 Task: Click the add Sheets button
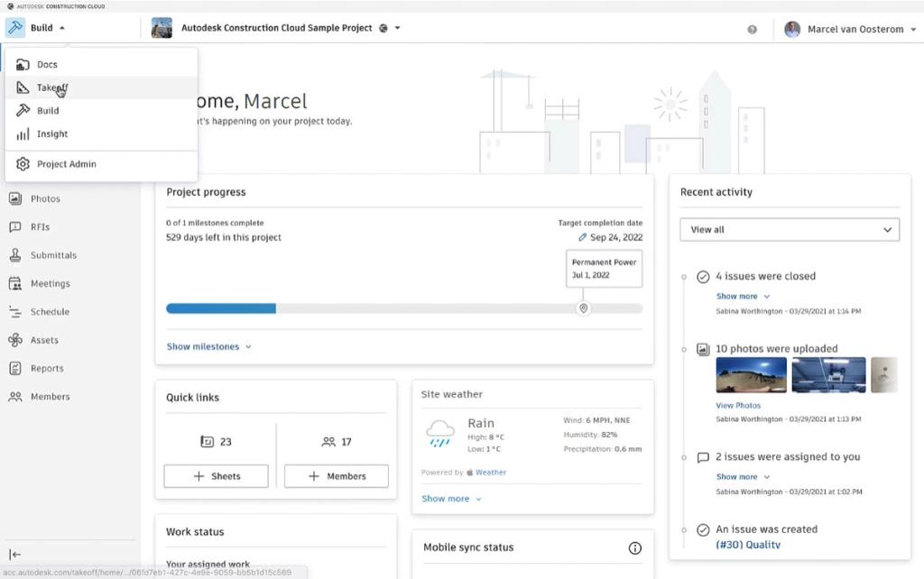pos(216,476)
